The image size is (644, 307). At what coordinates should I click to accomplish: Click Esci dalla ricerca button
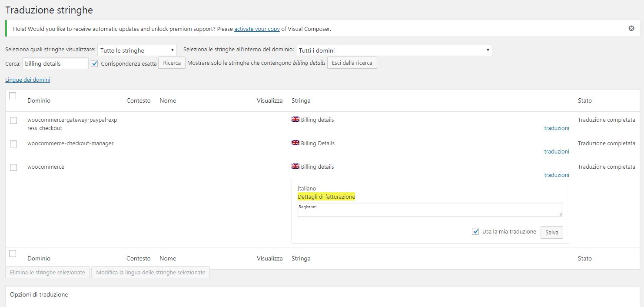pos(352,63)
